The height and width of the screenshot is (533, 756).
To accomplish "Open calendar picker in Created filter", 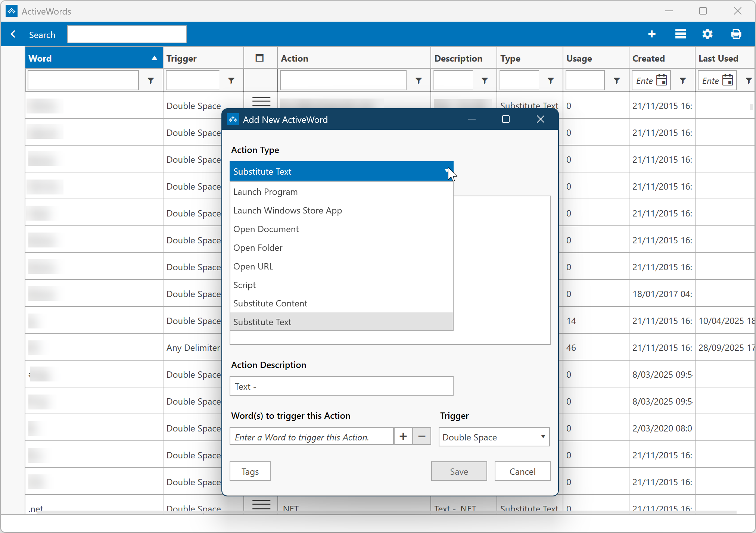I will click(x=661, y=81).
